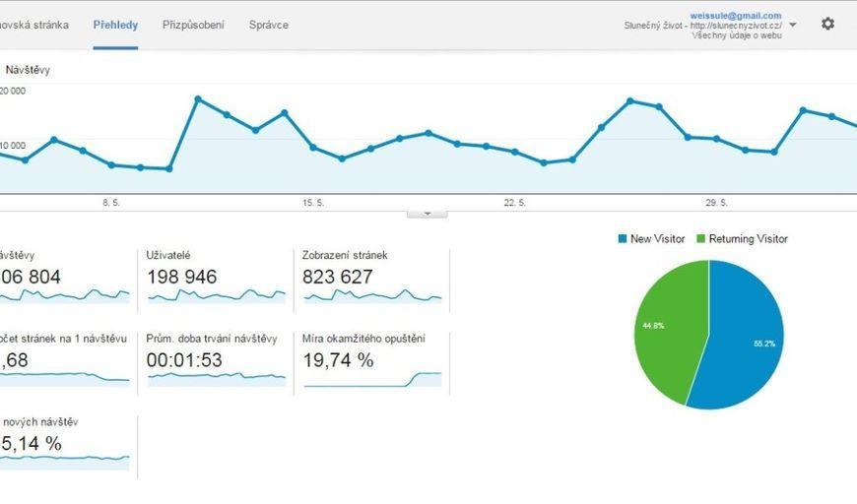Switch to the Přehledy tab
The image size is (857, 504).
click(115, 25)
